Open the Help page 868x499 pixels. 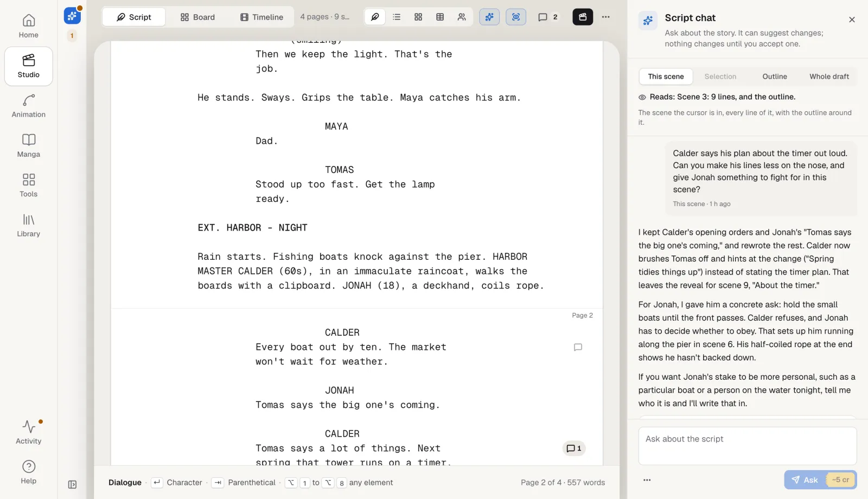click(29, 472)
